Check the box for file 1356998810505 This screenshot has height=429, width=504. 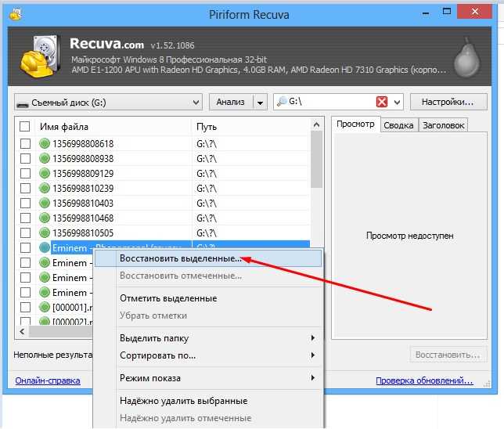pos(25,233)
